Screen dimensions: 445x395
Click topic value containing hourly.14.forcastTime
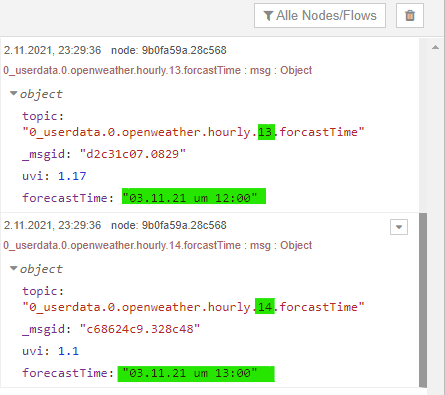(x=193, y=307)
